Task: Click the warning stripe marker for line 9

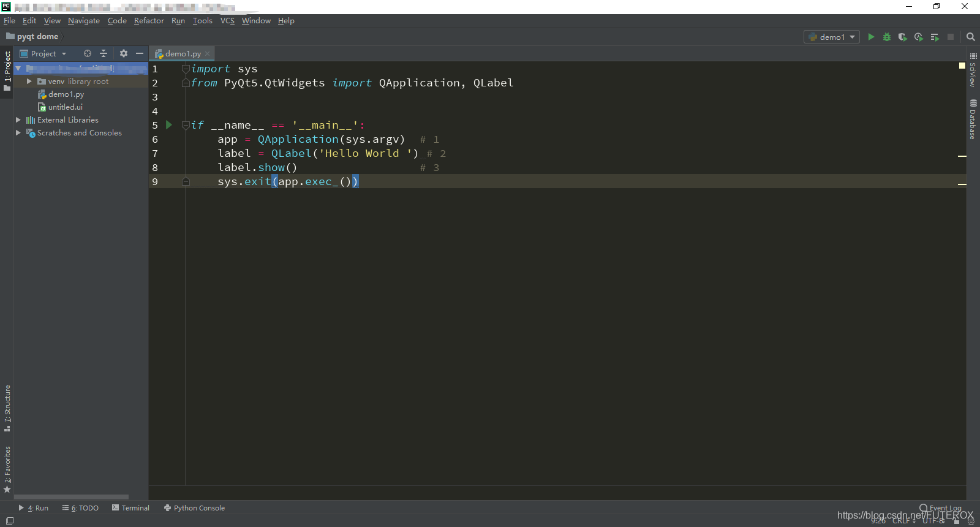Action: (962, 184)
